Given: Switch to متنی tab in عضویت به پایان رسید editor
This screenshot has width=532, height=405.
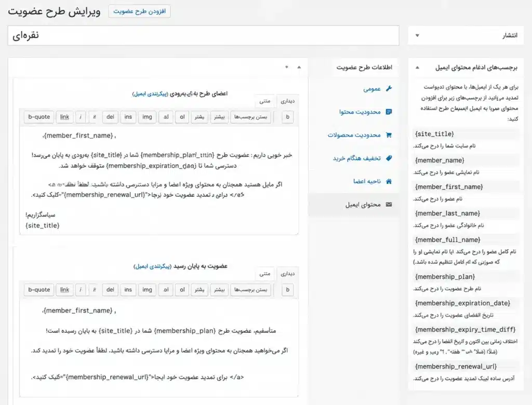Looking at the screenshot, I should pyautogui.click(x=265, y=274).
